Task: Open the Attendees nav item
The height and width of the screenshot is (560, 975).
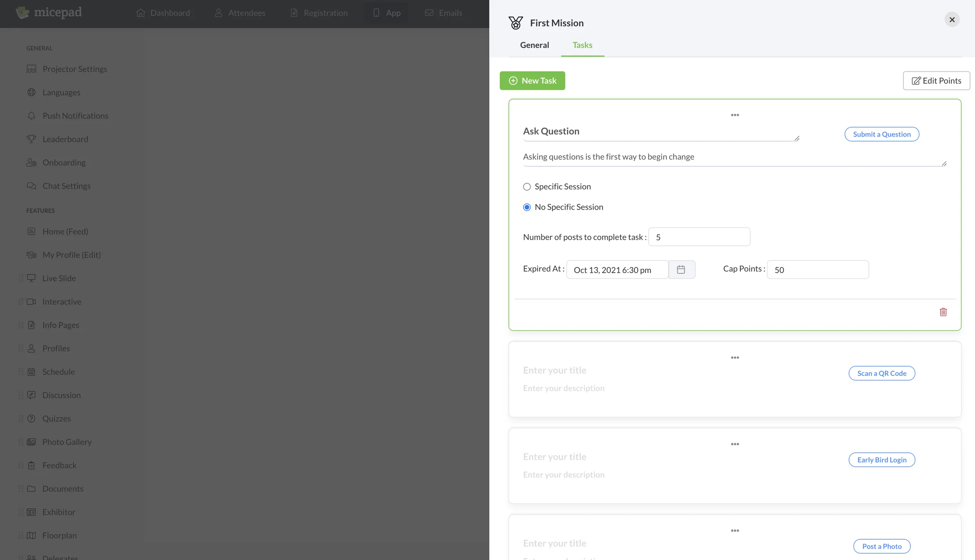Action: (x=240, y=13)
